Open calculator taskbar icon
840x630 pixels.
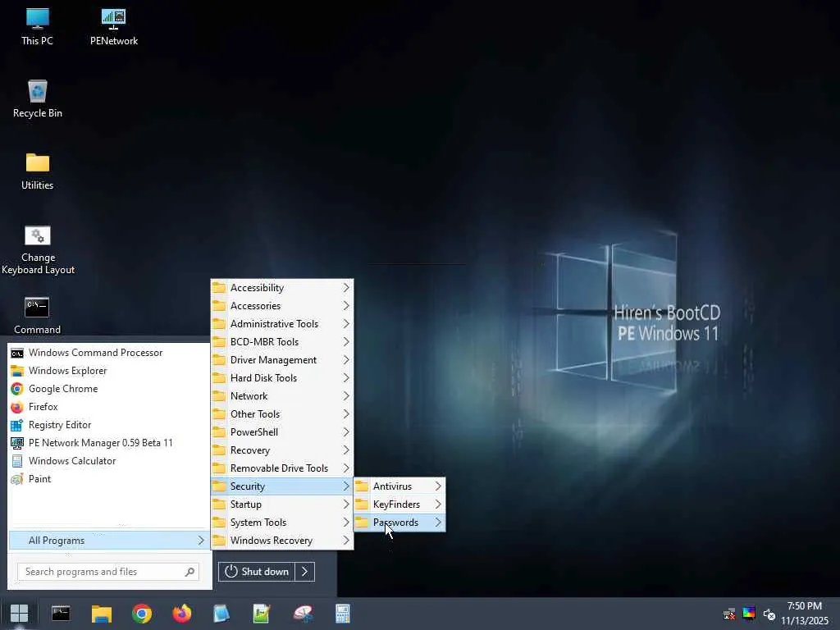[342, 614]
